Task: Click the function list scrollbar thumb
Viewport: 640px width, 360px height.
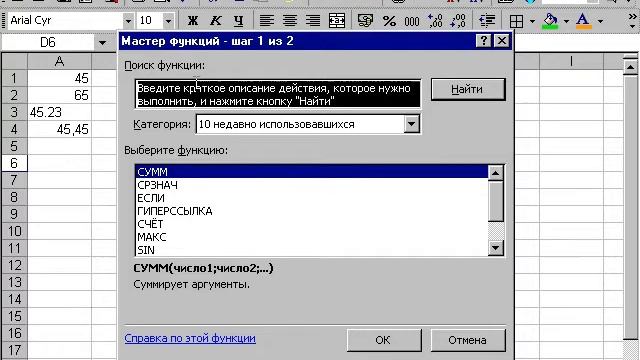Action: [496, 201]
